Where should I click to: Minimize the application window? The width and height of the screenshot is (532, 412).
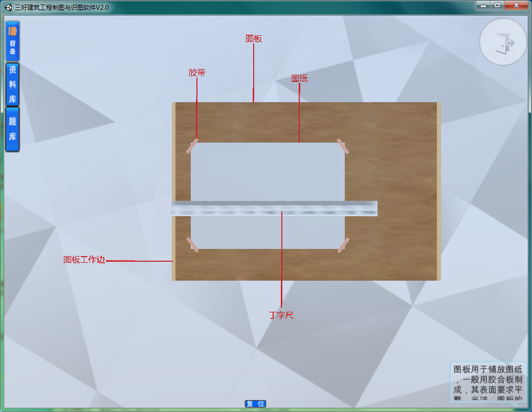483,5
